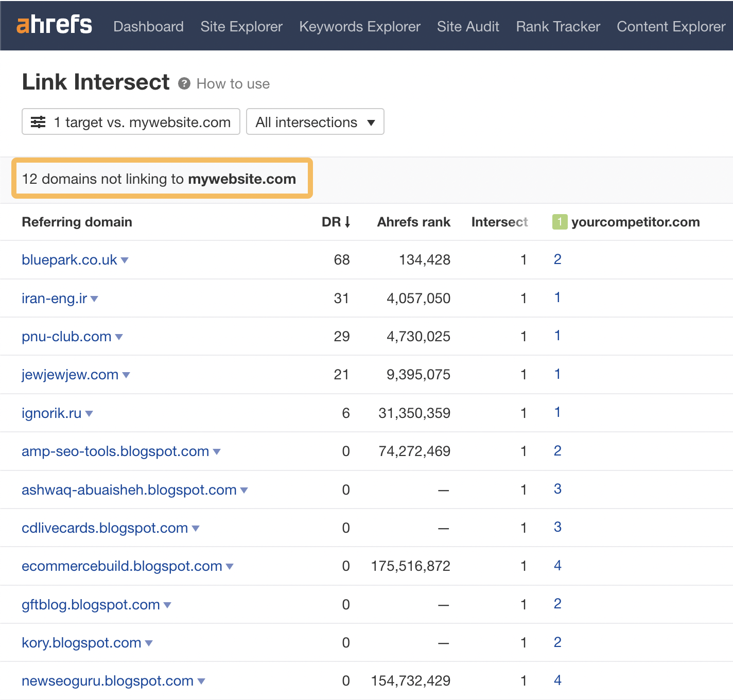Navigate to Keywords Explorer
This screenshot has height=700, width=733.
click(x=359, y=26)
